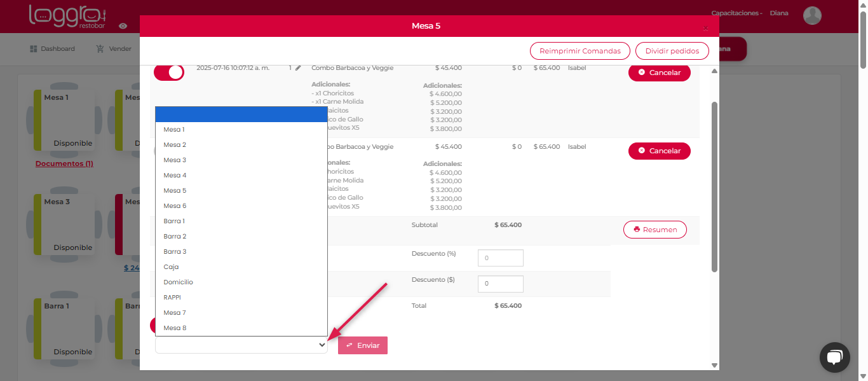
Task: Close the Mesa 5 dialog with the X
Action: pyautogui.click(x=705, y=29)
